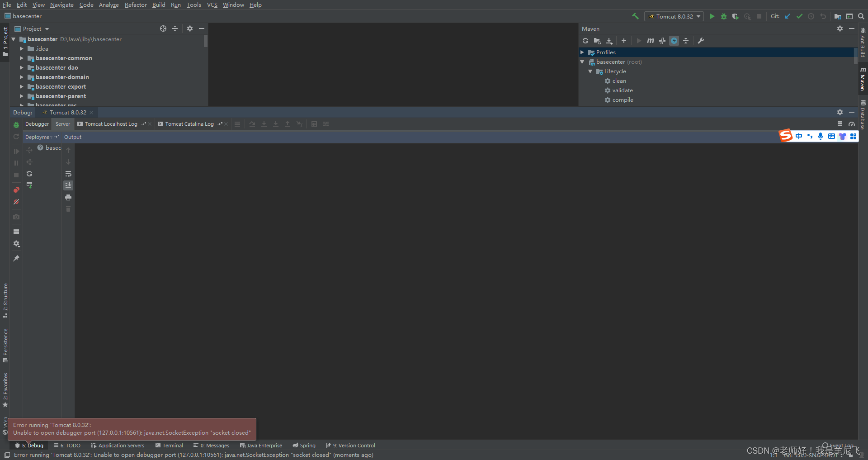The image size is (868, 460).
Task: Click the status bar tool-window toggle square
Action: 7,455
